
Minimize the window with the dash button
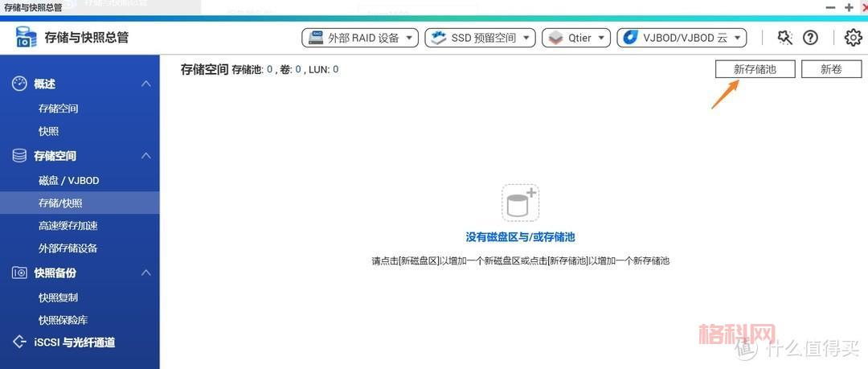coord(830,7)
